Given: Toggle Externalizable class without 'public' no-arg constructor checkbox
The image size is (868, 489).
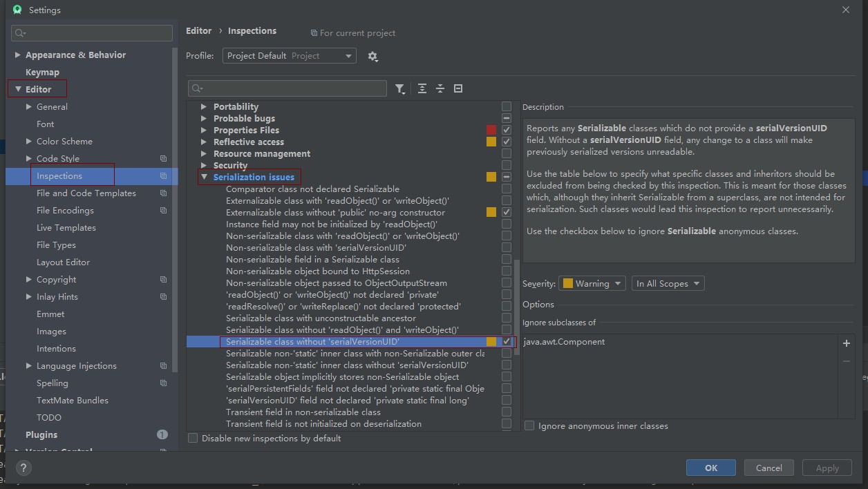Looking at the screenshot, I should click(507, 212).
